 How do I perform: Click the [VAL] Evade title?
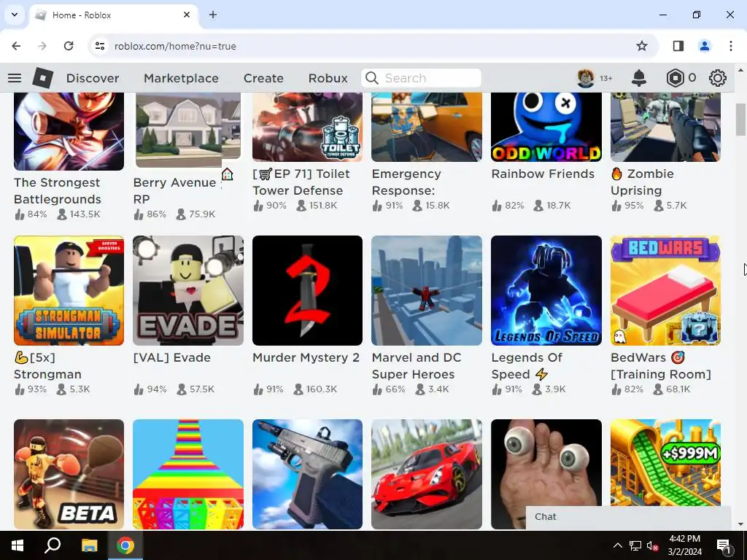click(x=172, y=357)
